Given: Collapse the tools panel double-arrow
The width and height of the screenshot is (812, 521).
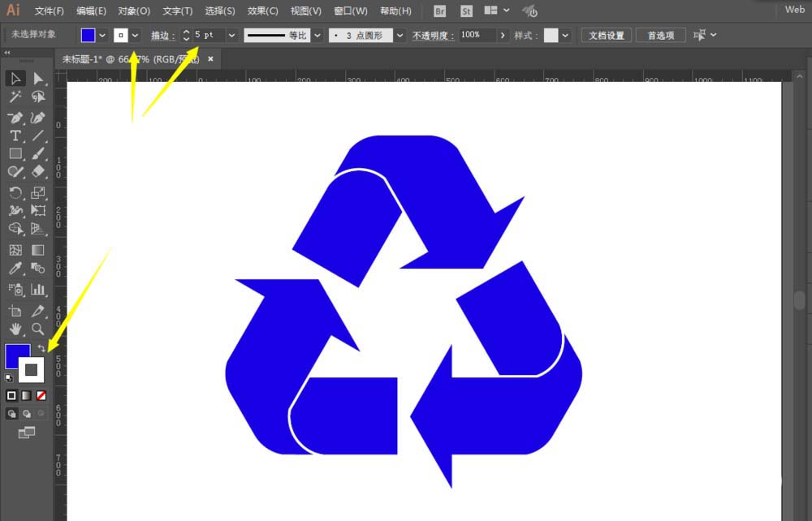Looking at the screenshot, I should pyautogui.click(x=7, y=53).
